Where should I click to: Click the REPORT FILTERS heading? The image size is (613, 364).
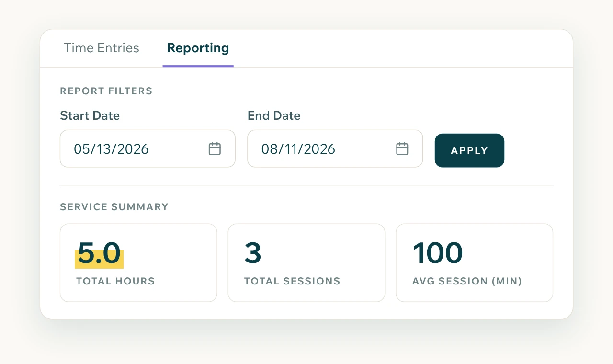coord(106,91)
